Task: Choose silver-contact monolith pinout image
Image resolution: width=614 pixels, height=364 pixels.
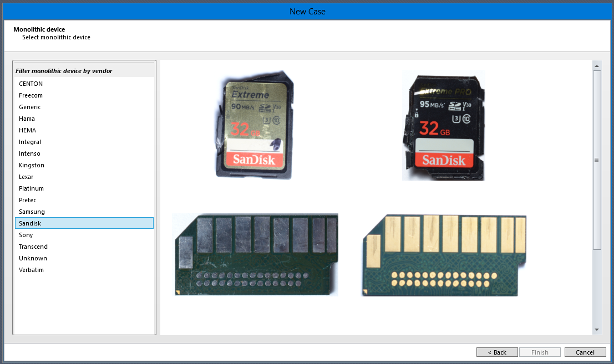Action: tap(255, 254)
